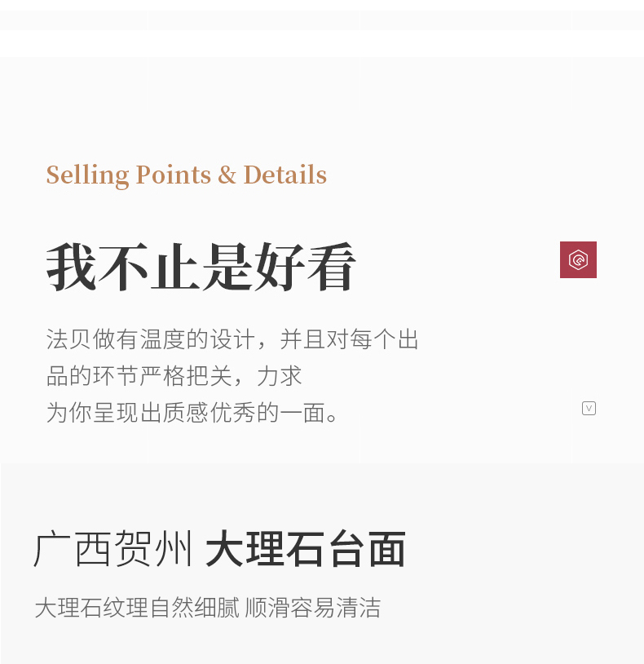This screenshot has width=644, height=664.
Task: Click the light gray banner strip at top
Action: (322, 20)
